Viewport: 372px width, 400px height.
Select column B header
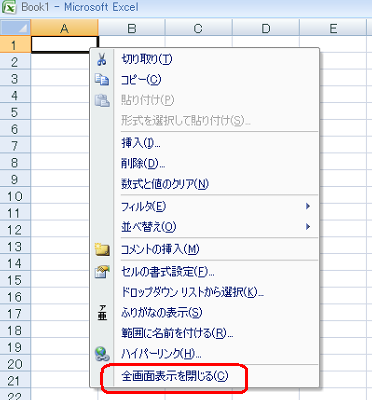(x=132, y=27)
